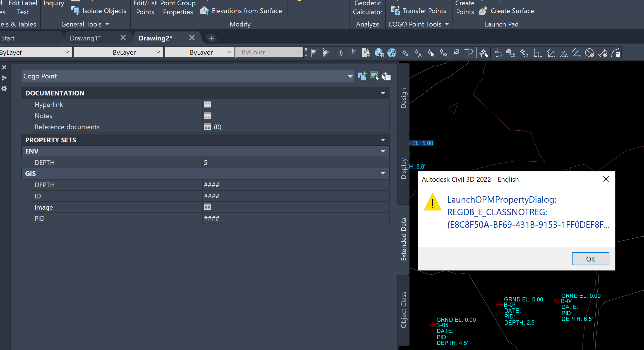This screenshot has width=644, height=350.
Task: Click the point with letter A icon
Action: (418, 53)
